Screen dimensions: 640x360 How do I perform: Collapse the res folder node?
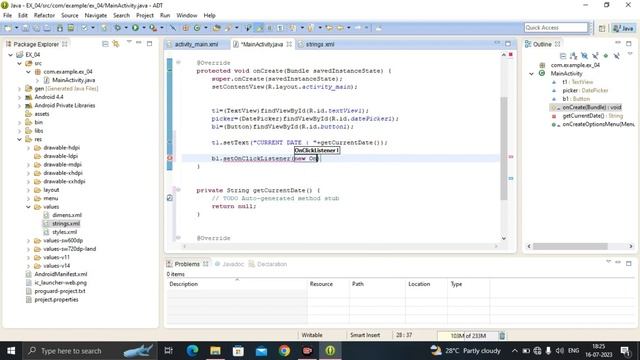[19, 139]
